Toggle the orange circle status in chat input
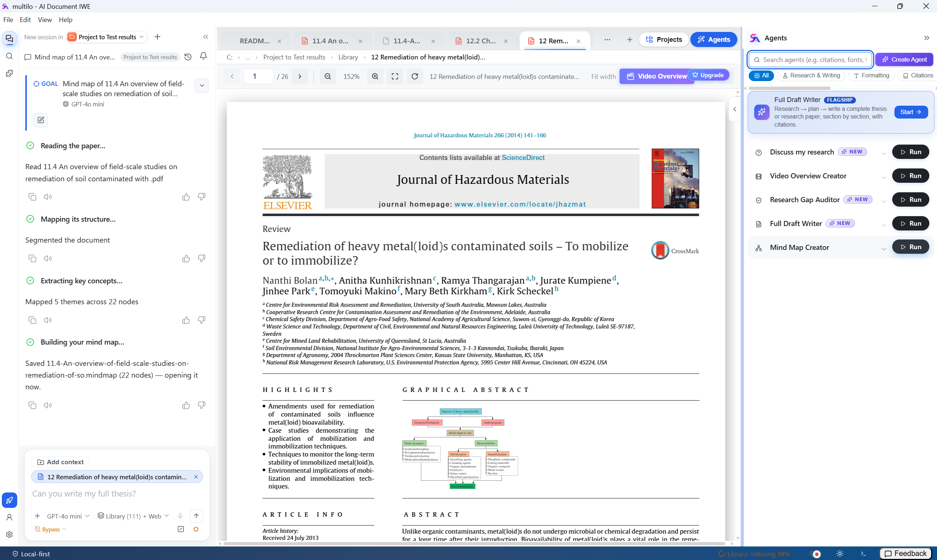This screenshot has height=560, width=937. click(196, 530)
